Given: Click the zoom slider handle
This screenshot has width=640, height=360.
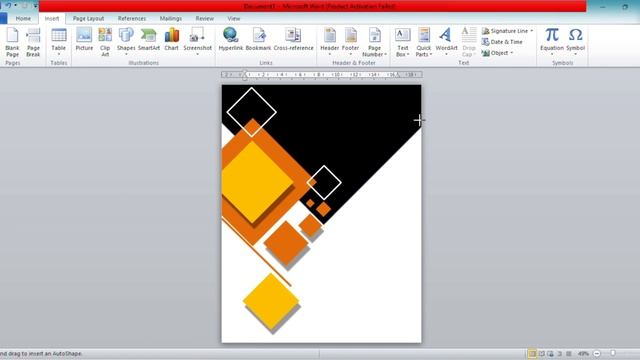Looking at the screenshot, I should [x=613, y=353].
